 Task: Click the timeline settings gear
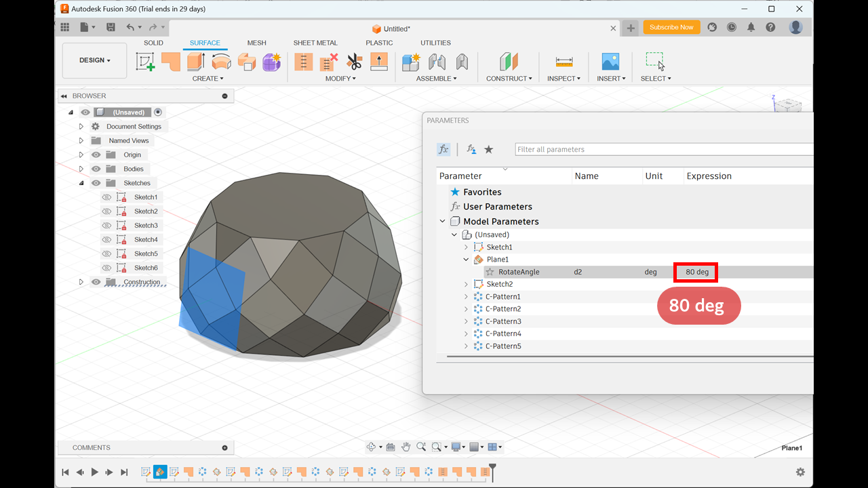800,472
